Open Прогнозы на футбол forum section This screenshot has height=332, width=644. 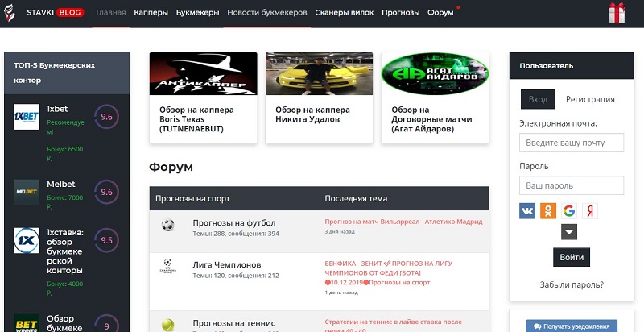click(x=234, y=222)
